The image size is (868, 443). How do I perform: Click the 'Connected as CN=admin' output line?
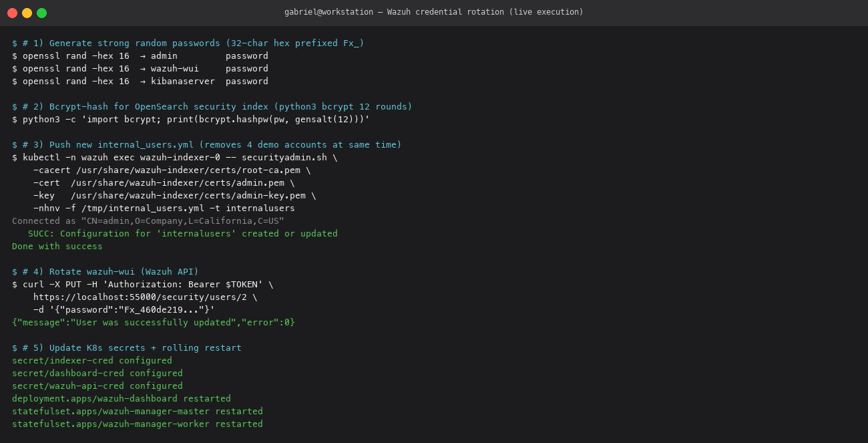(148, 220)
